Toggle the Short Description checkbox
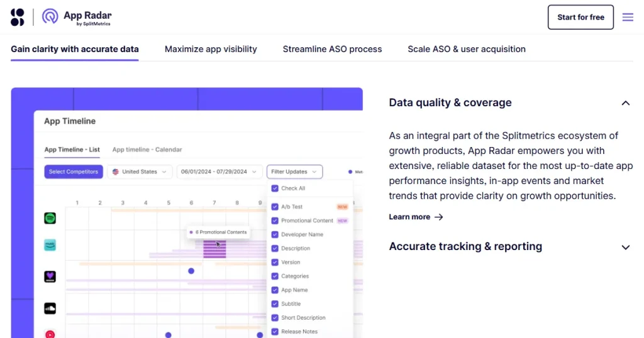This screenshot has height=338, width=644. [x=275, y=318]
